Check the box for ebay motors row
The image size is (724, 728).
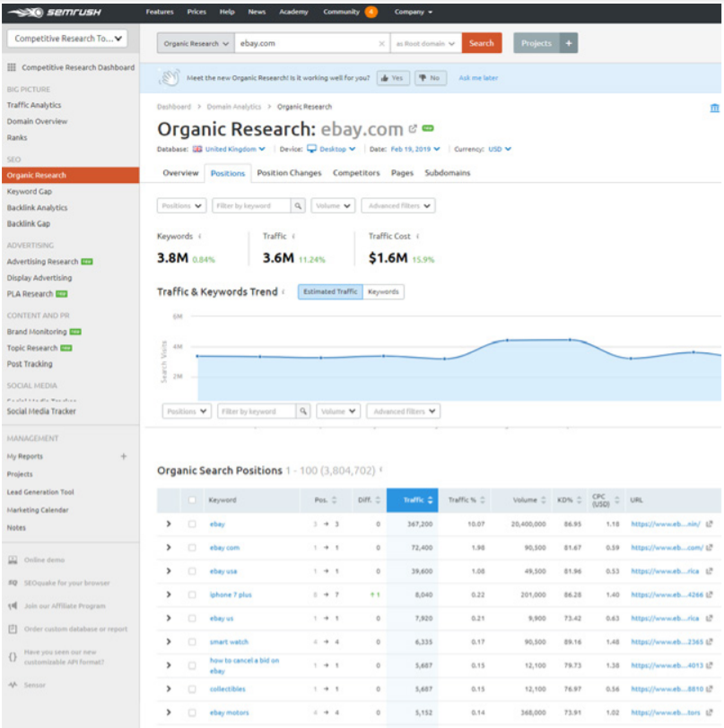pos(192,713)
